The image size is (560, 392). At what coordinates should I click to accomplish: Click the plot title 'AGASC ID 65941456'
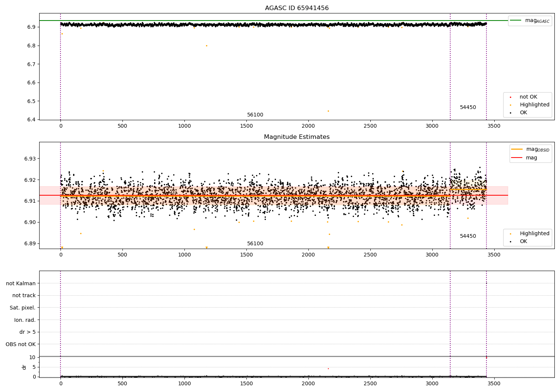[x=297, y=8]
